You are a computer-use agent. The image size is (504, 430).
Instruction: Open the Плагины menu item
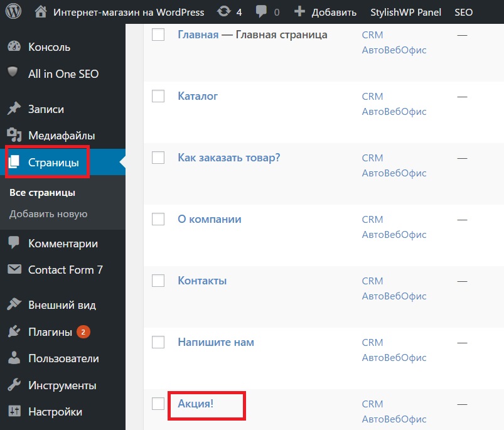coord(50,332)
